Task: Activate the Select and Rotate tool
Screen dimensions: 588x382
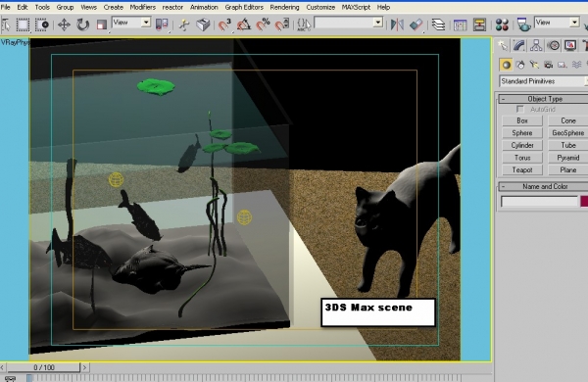Action: coord(82,25)
